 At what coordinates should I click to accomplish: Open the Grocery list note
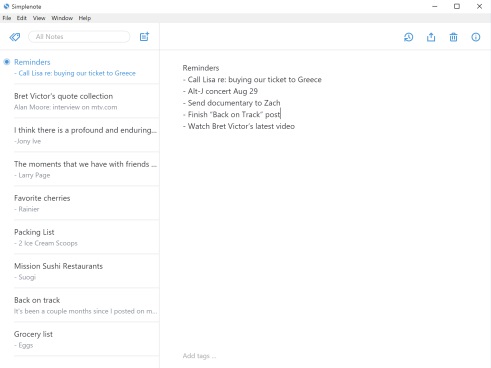point(87,339)
